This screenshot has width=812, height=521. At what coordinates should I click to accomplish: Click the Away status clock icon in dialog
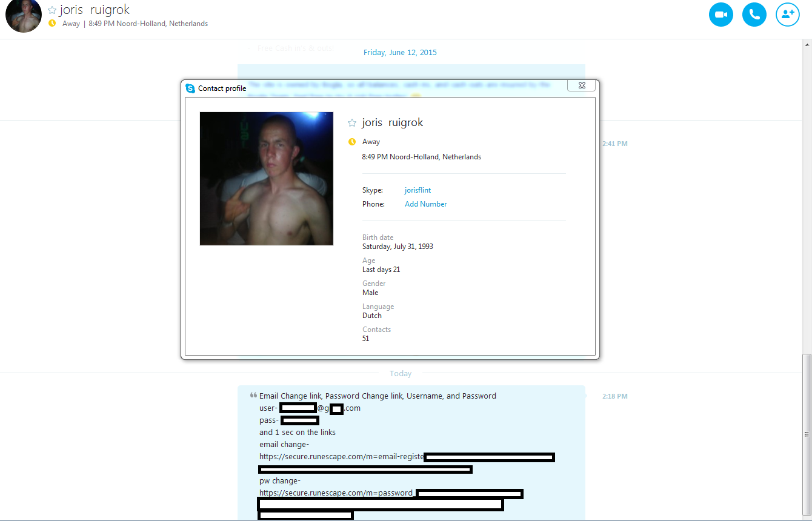[x=352, y=142]
